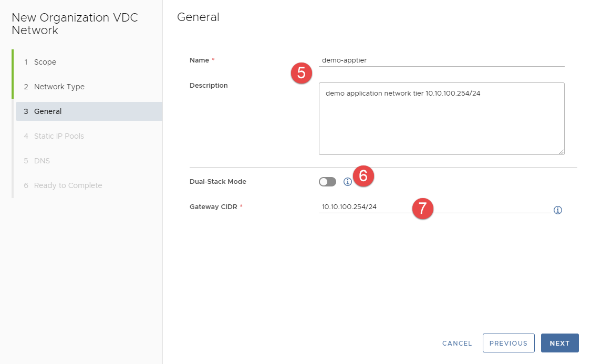Click the Dual-Stack Mode info icon

pos(347,182)
